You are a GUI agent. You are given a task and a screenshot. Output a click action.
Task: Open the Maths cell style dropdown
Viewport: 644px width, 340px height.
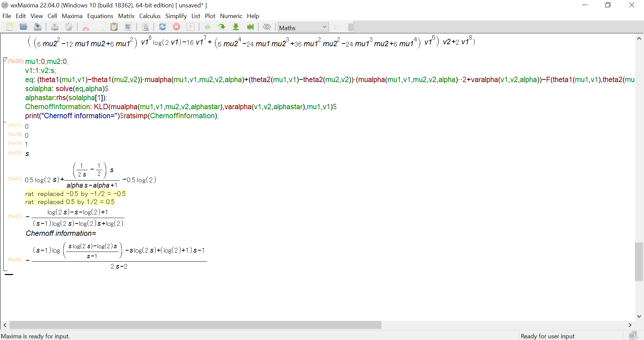(x=303, y=27)
